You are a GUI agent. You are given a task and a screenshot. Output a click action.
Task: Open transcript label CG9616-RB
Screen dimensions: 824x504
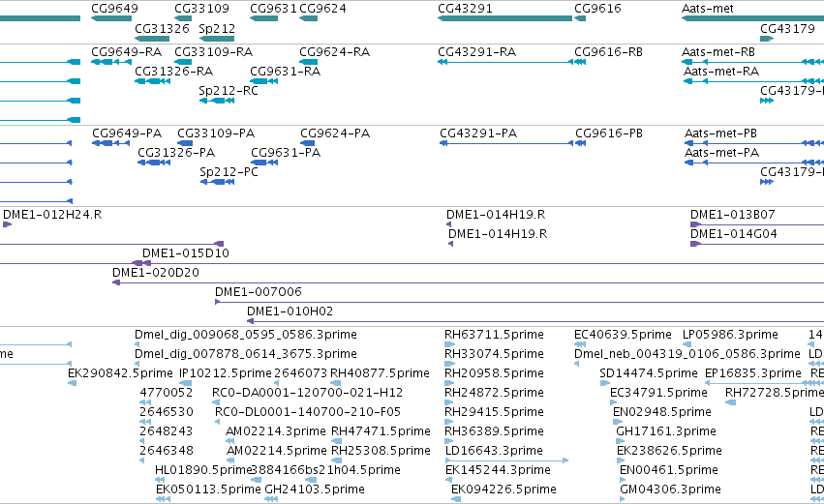click(608, 52)
